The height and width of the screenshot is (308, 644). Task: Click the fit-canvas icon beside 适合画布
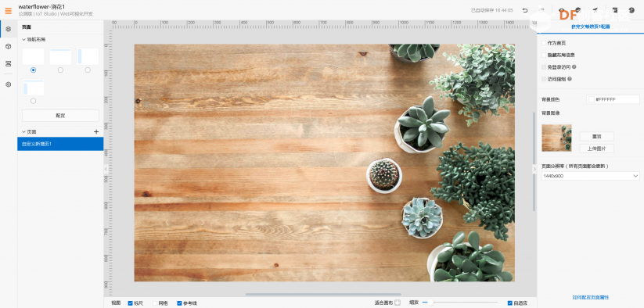[x=398, y=303]
